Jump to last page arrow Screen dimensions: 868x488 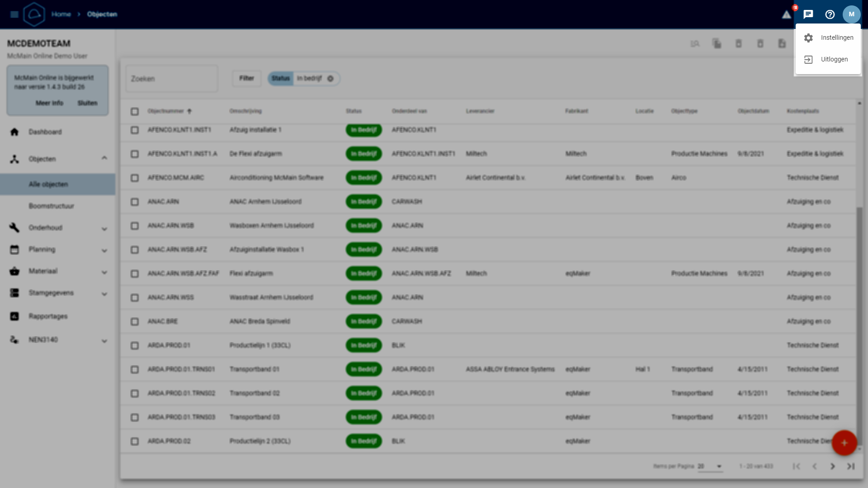[850, 466]
